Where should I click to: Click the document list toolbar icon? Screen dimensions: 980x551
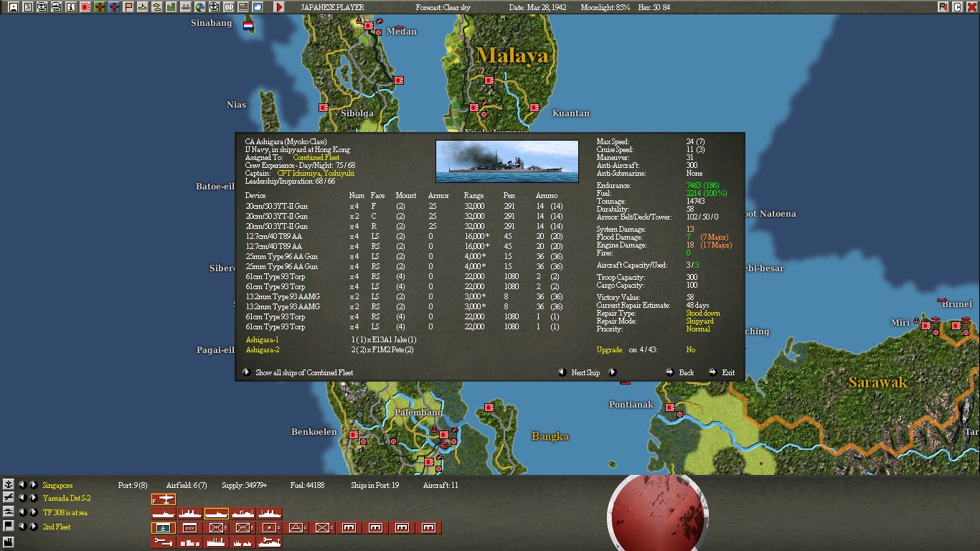click(28, 7)
